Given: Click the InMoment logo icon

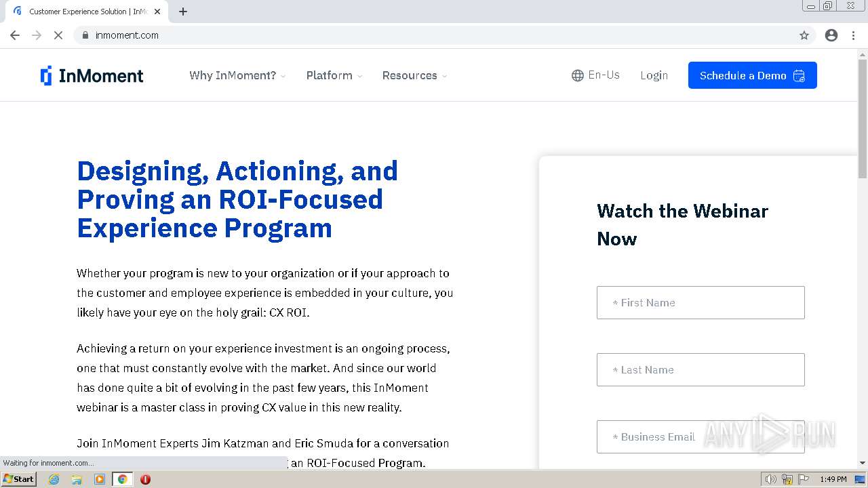Looking at the screenshot, I should coord(46,76).
